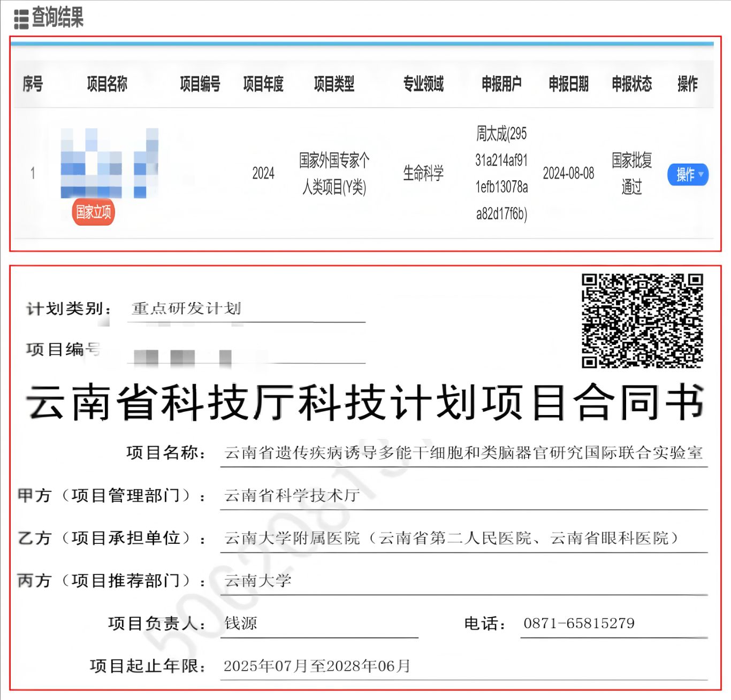
Task: Click the 重点研发计划 plan category value
Action: point(186,309)
